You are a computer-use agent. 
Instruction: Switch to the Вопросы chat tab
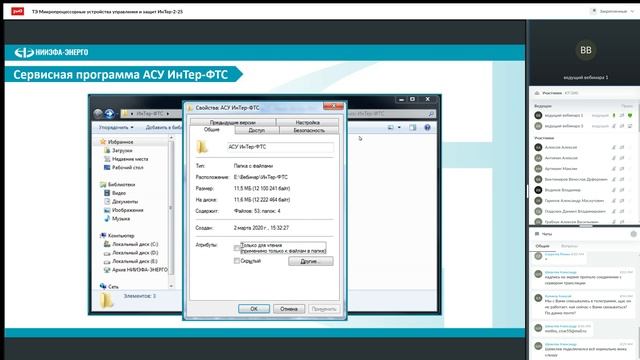click(569, 246)
